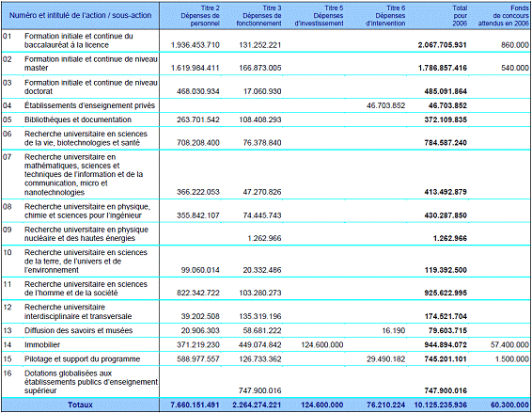Click the 'Titre 6 Dépenses d'intervention' header

tap(385, 16)
